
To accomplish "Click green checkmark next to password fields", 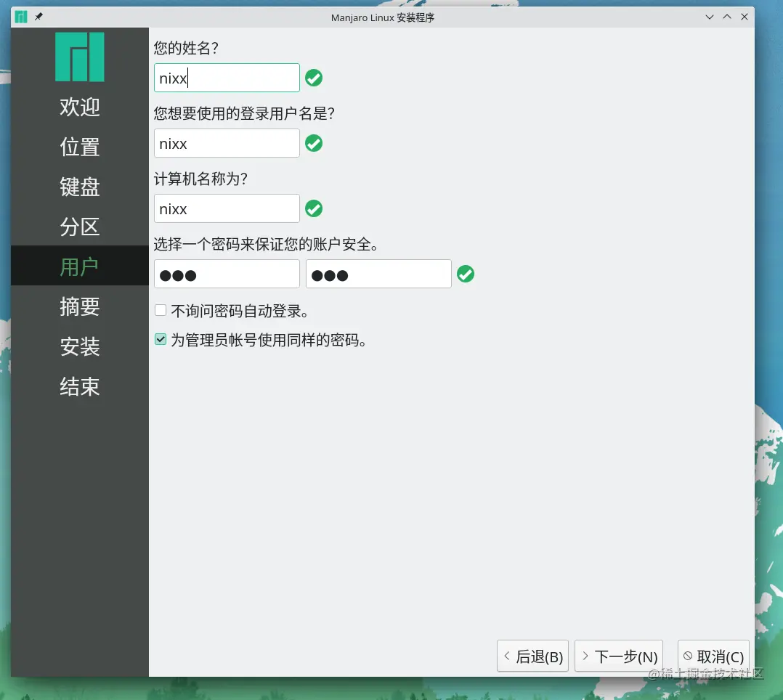I will (466, 274).
